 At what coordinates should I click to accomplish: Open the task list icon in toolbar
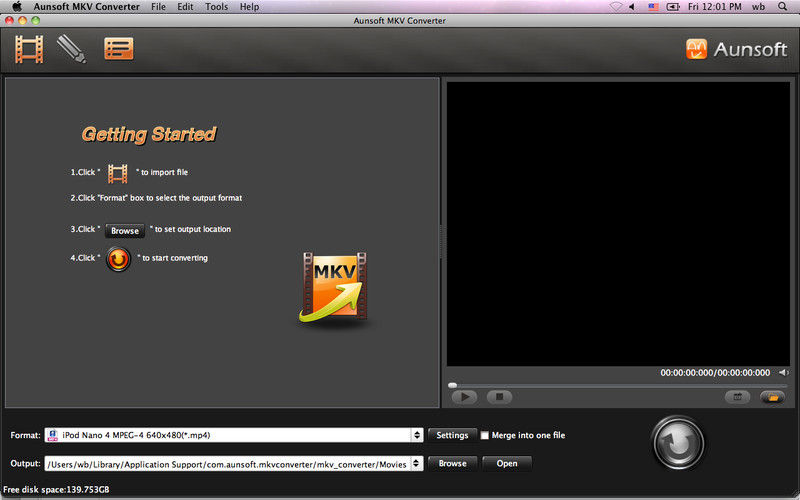[x=118, y=48]
